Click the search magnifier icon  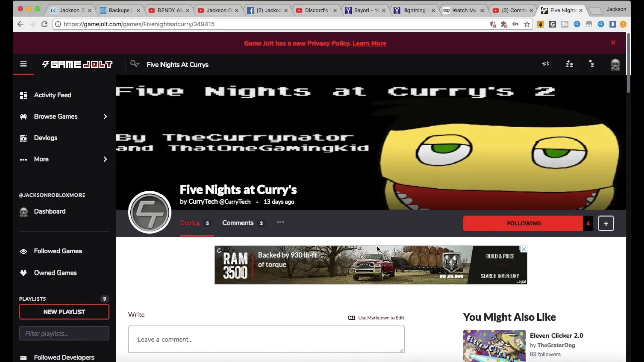click(134, 64)
